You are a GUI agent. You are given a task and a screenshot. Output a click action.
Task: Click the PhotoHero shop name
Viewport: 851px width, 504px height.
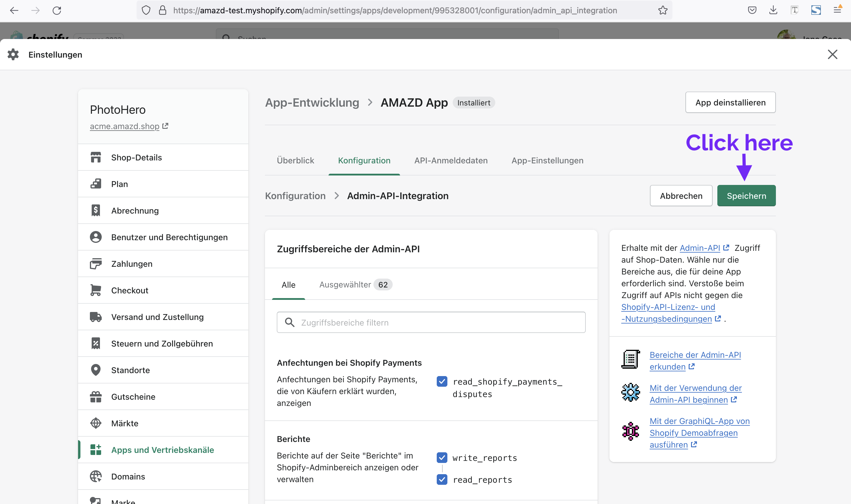(118, 110)
